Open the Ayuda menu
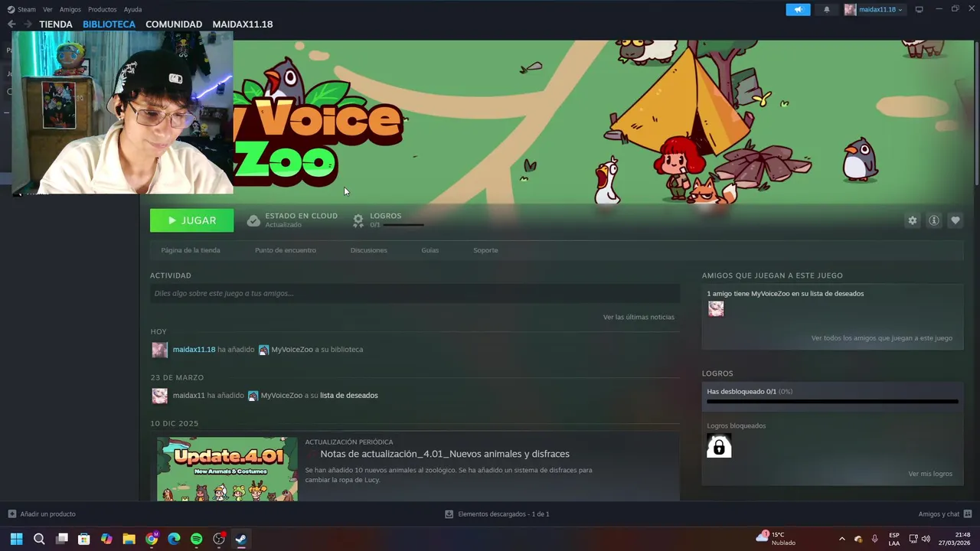Viewport: 980px width, 551px height. click(132, 9)
